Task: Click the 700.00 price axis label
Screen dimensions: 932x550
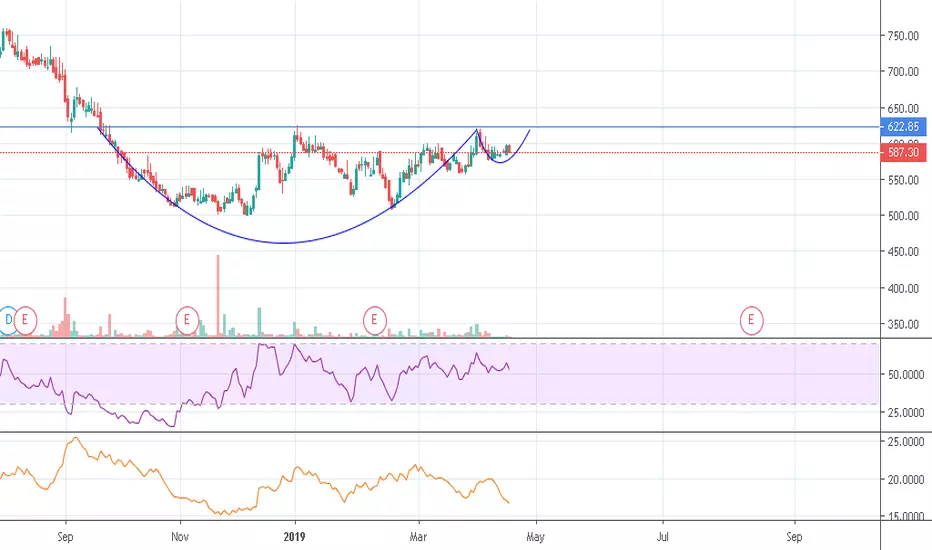Action: [903, 72]
